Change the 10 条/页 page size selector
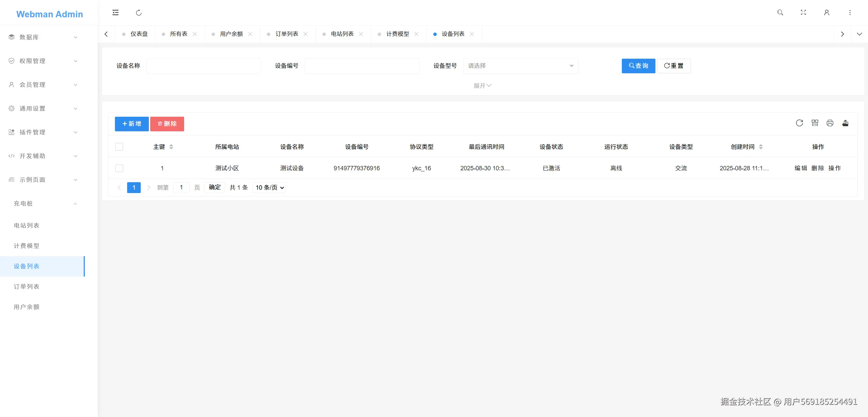The image size is (868, 417). click(x=269, y=188)
